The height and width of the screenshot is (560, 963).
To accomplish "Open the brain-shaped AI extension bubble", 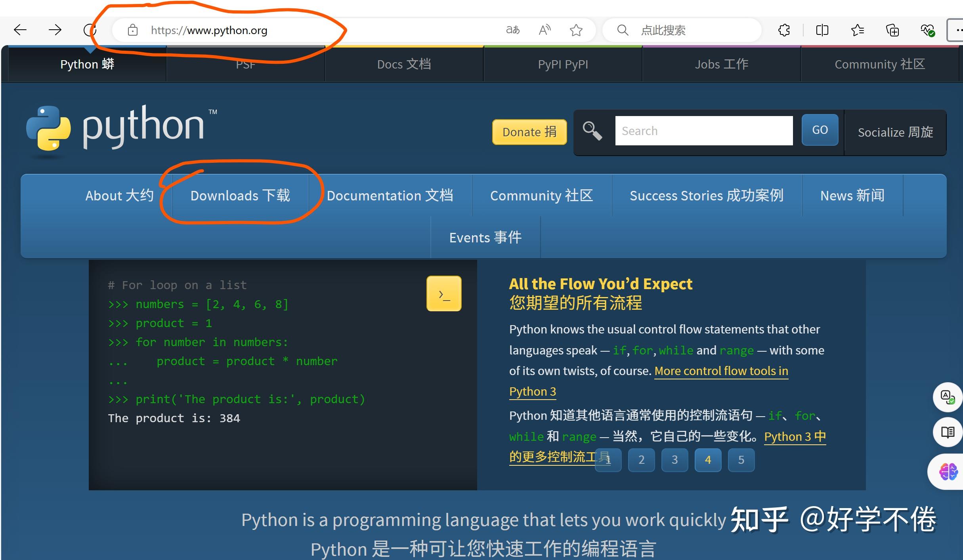I will pos(947,471).
